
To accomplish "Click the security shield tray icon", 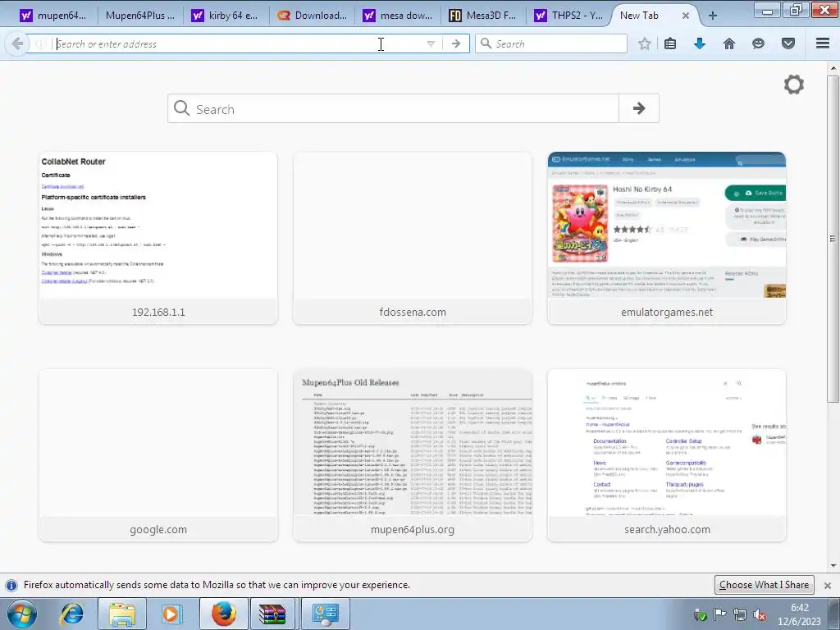I will pyautogui.click(x=700, y=614).
